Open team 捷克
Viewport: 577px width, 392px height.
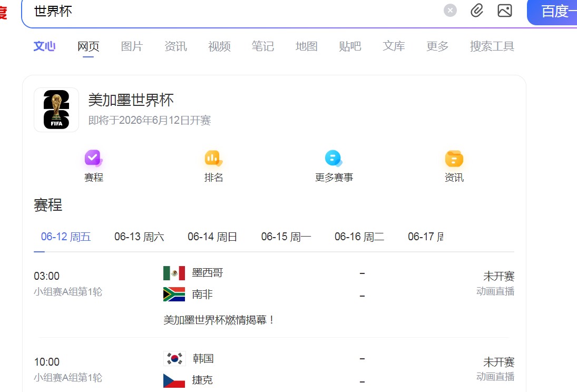(x=202, y=380)
